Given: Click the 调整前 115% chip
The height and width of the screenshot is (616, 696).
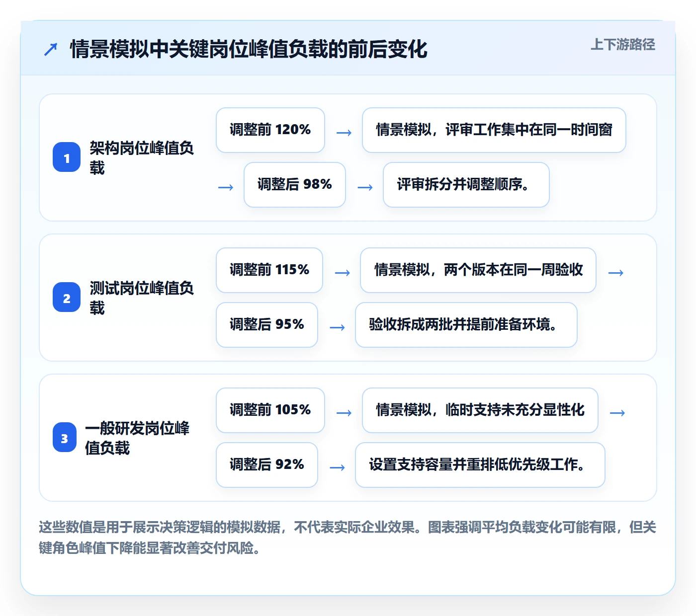Looking at the screenshot, I should [269, 270].
